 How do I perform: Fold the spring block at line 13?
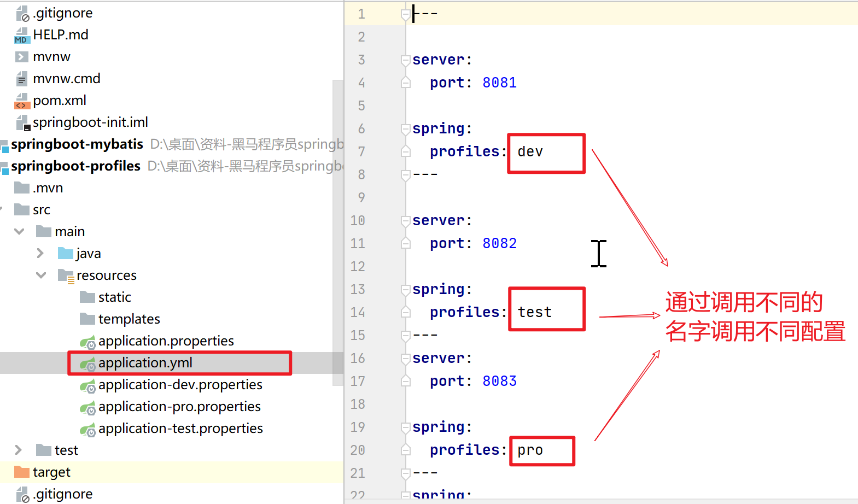406,290
